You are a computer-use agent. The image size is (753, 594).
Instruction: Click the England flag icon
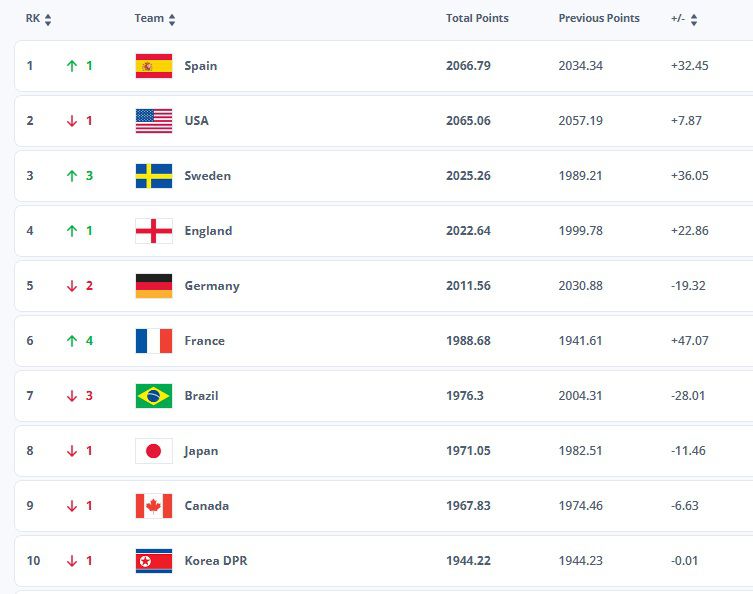[153, 231]
